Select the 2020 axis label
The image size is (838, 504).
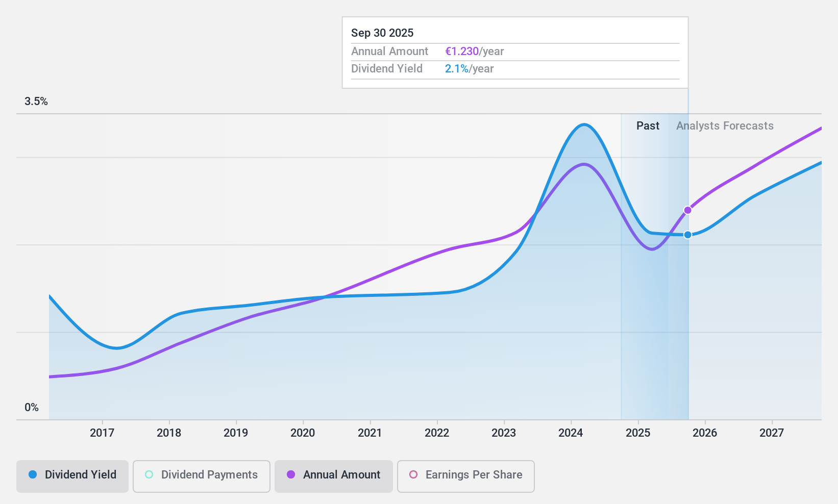(x=303, y=433)
